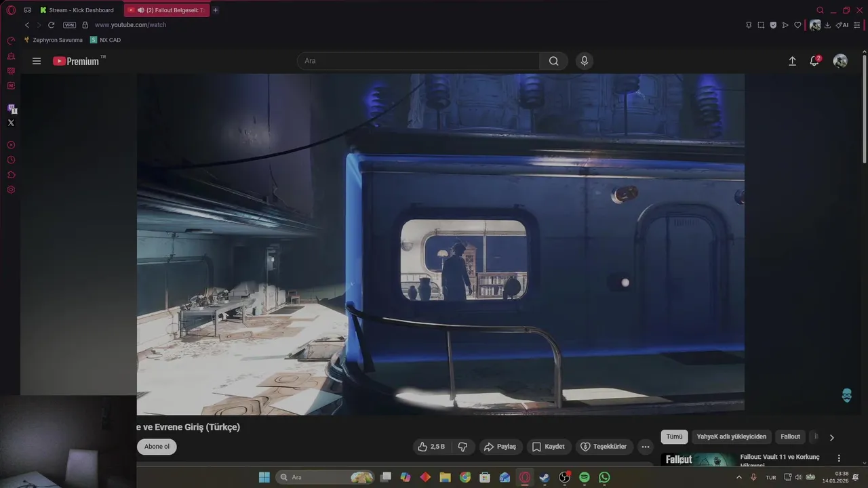Click the pin icon in the address bar
Viewport: 868px width, 488px height.
pos(749,25)
